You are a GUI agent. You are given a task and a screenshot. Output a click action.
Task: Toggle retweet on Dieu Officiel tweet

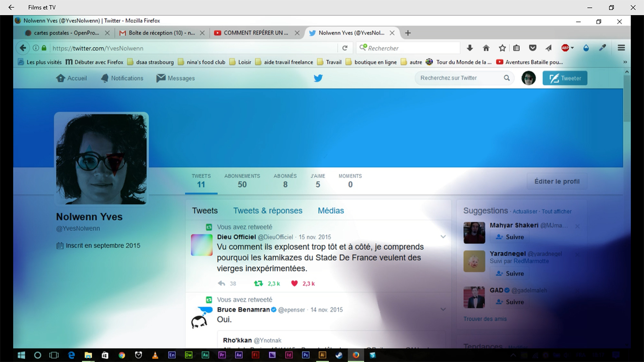tap(258, 284)
